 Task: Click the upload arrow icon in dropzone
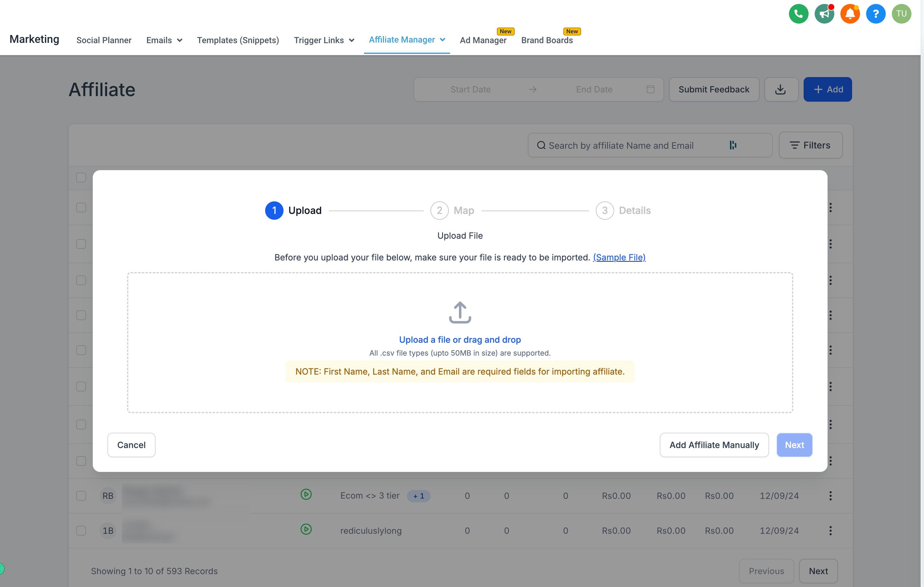point(460,312)
